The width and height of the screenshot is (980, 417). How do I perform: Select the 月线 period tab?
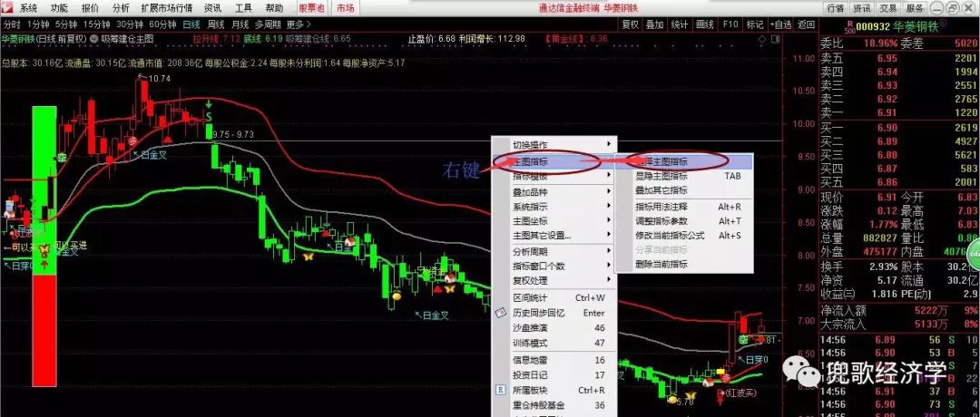pyautogui.click(x=240, y=24)
